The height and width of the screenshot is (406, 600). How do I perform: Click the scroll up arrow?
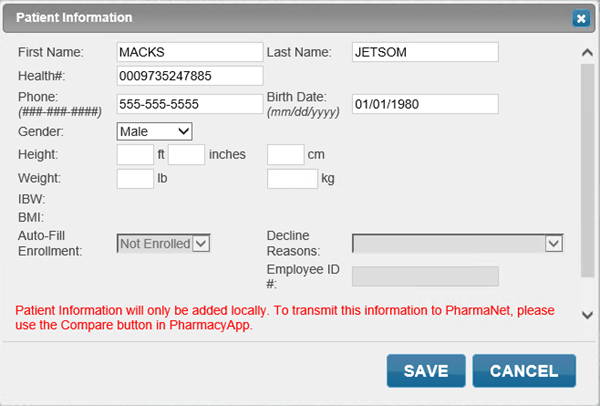point(587,50)
